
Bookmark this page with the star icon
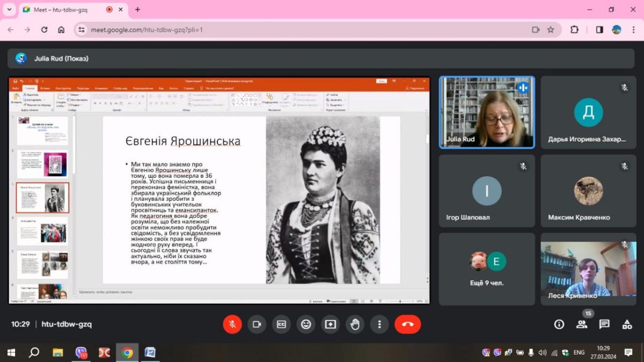click(x=551, y=30)
